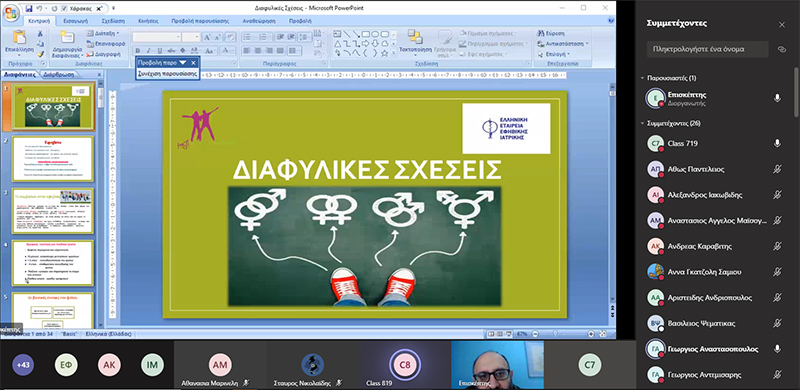The width and height of the screenshot is (800, 390).
Task: Apply italic formatting with the I icon
Action: (148, 51)
